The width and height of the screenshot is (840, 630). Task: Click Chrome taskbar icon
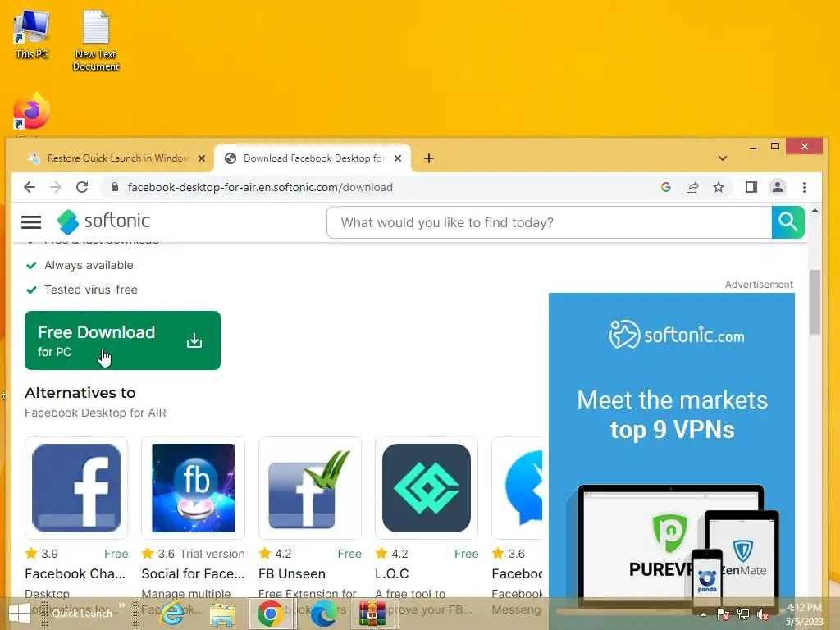point(271,614)
